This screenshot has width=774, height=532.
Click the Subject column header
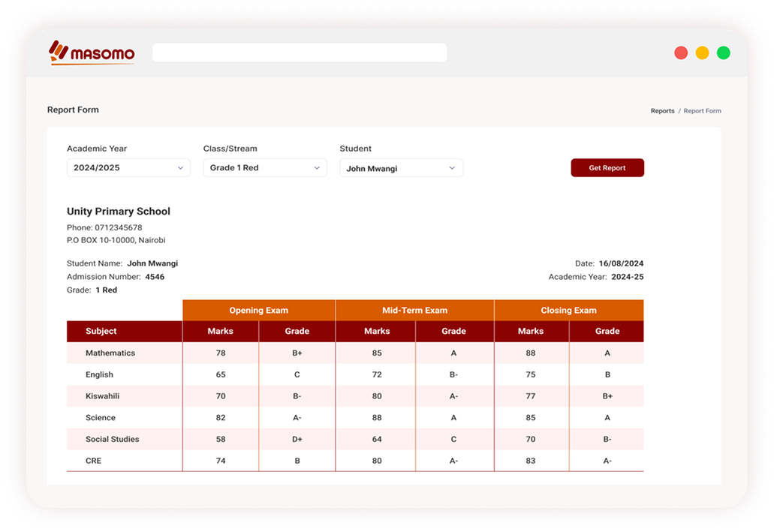[101, 331]
